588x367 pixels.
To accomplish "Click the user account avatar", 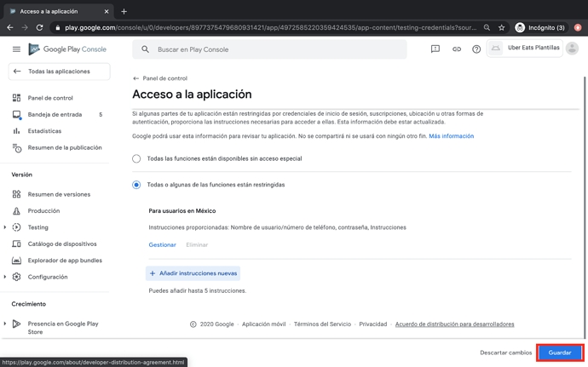I will point(572,49).
